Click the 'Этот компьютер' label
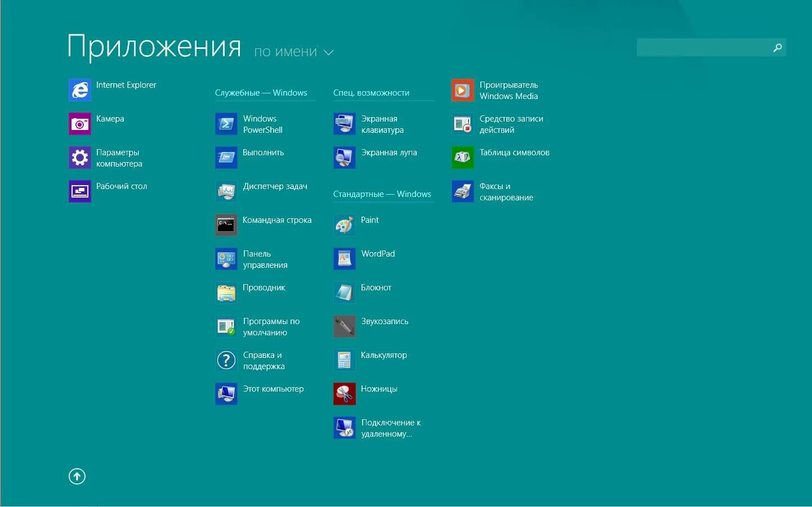The height and width of the screenshot is (507, 812). pos(274,389)
